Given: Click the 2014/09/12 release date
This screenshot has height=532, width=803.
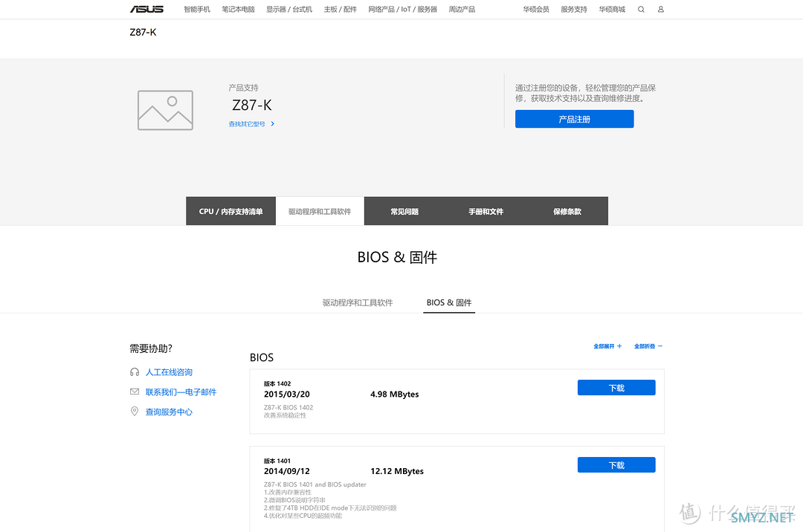Looking at the screenshot, I should (x=287, y=471).
